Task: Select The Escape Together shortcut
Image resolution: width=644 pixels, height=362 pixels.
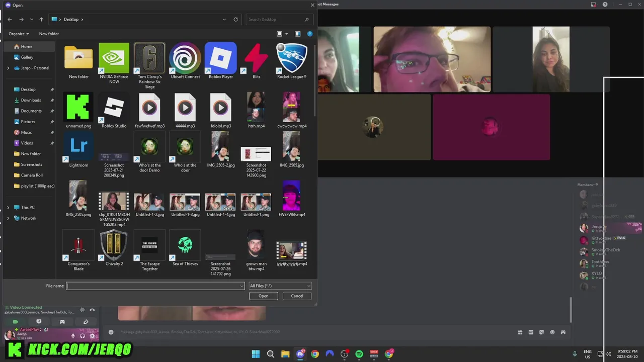Action: pos(149,250)
